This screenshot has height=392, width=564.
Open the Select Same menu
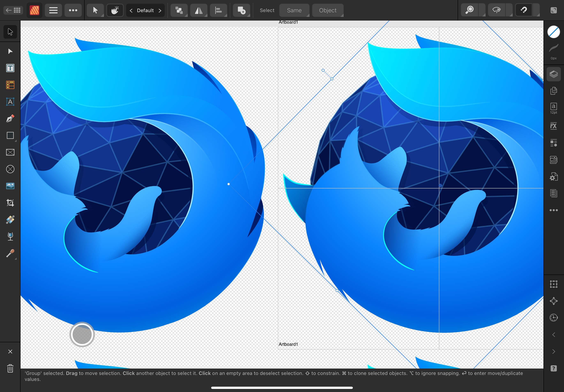(294, 10)
